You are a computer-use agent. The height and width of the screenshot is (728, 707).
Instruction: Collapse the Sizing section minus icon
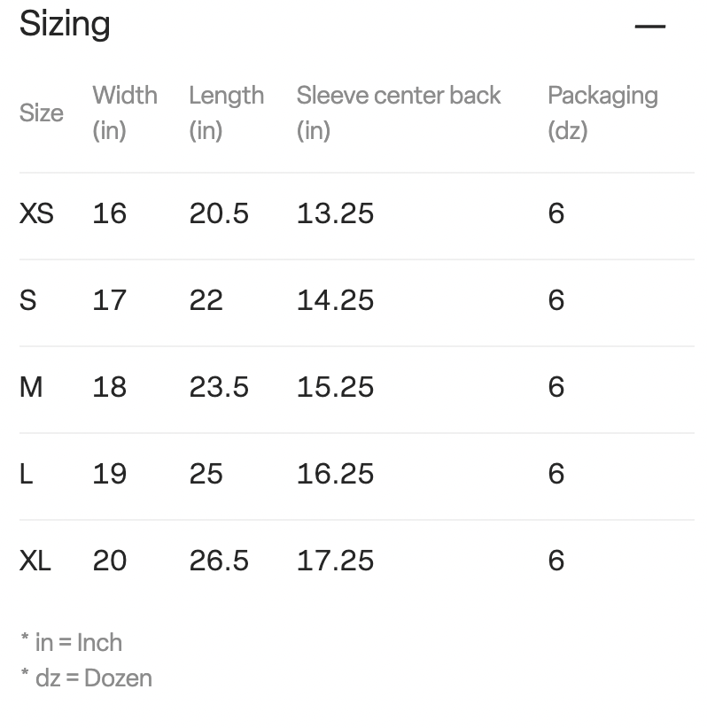650,27
